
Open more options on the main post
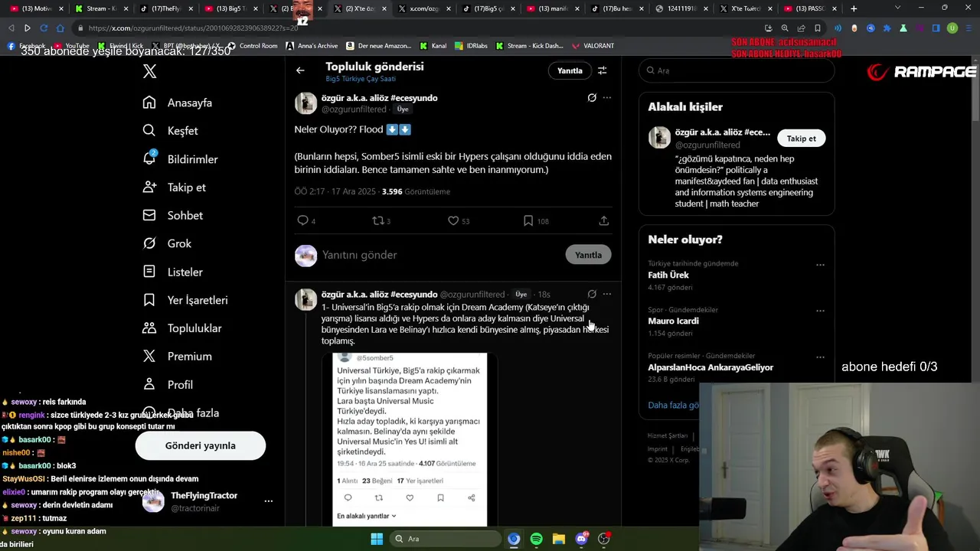[x=607, y=98]
